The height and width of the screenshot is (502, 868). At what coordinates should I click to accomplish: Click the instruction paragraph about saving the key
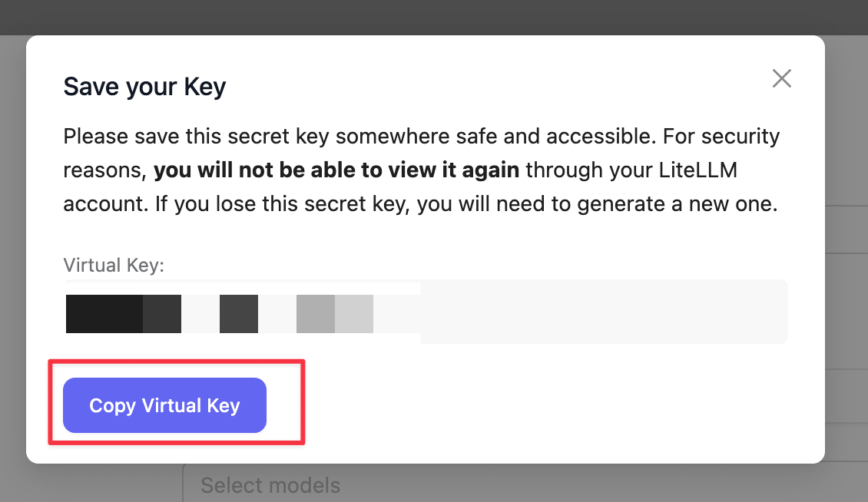click(x=422, y=170)
